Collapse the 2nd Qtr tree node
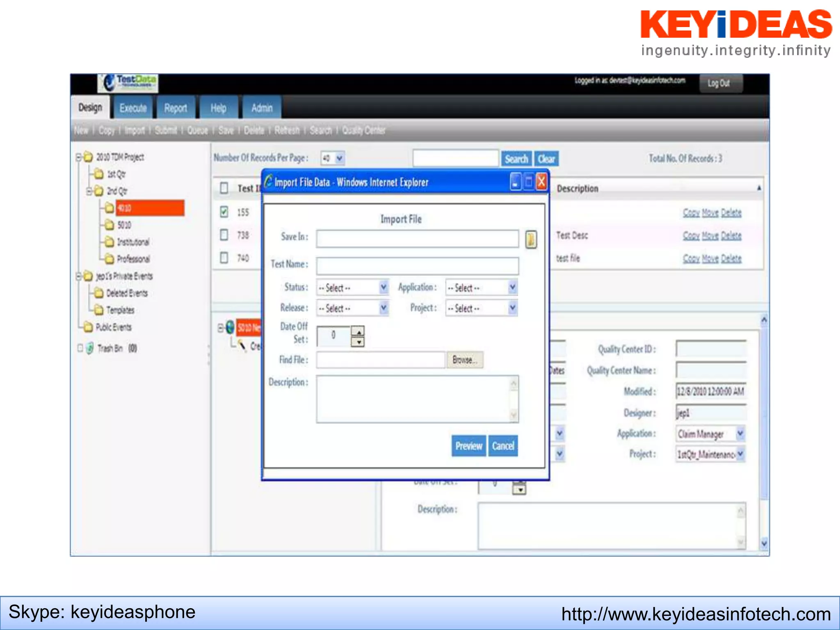Screen dimensions: 840x630 click(89, 191)
